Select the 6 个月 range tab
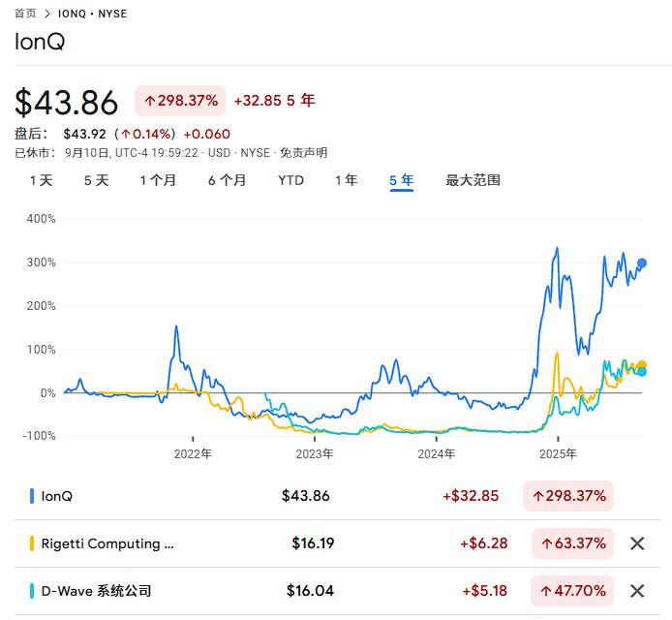This screenshot has height=620, width=672. pyautogui.click(x=227, y=180)
